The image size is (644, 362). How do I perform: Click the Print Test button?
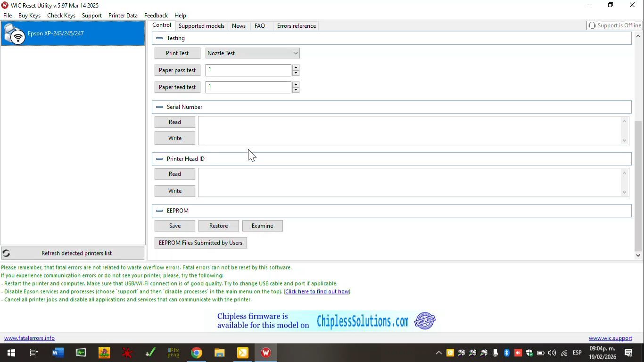177,53
